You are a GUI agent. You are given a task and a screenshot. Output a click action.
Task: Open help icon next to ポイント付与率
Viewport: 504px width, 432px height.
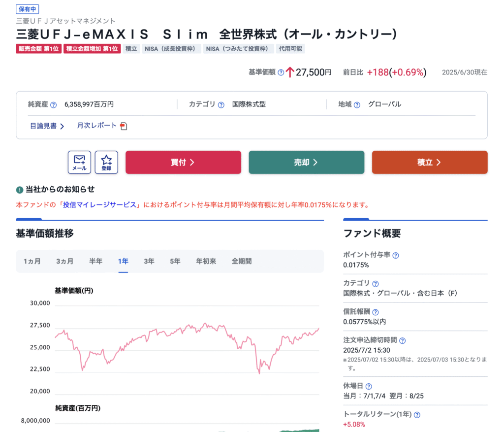396,255
